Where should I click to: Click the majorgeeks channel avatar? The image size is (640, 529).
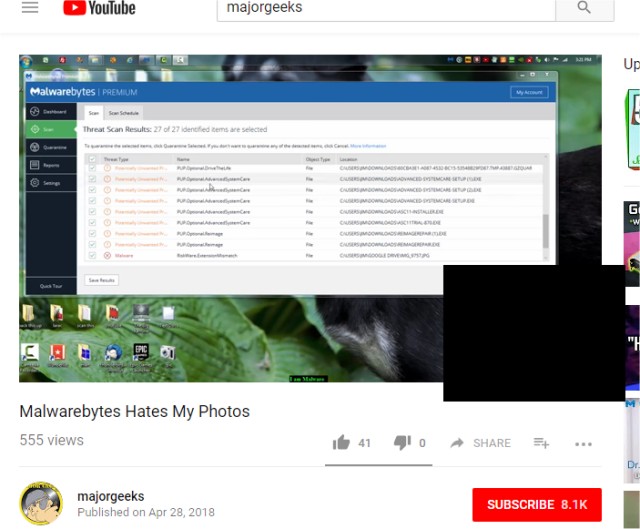pos(41,503)
